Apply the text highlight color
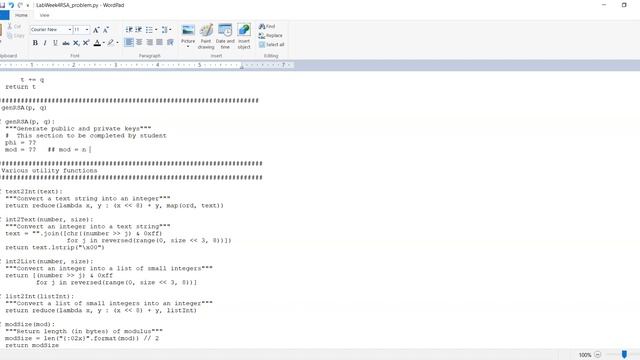 pyautogui.click(x=111, y=43)
